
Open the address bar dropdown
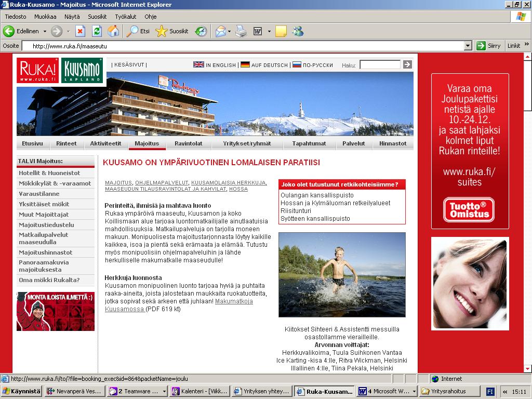(x=468, y=46)
